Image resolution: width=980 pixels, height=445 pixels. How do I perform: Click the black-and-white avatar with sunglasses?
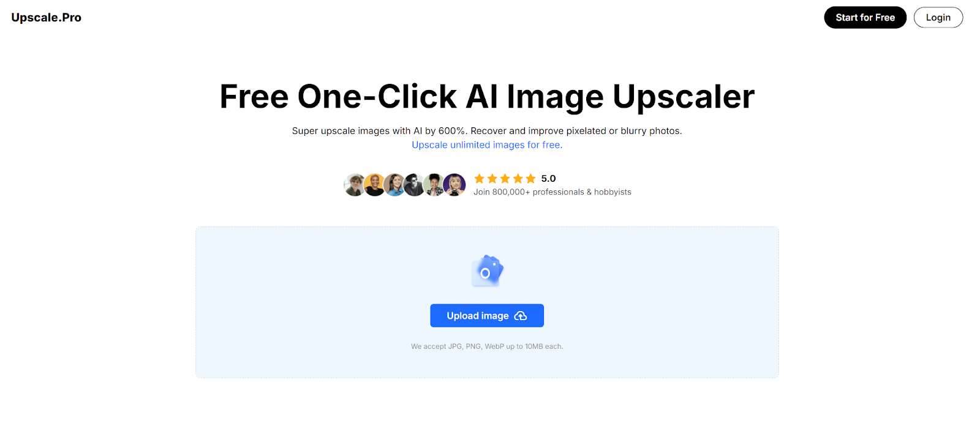pos(414,185)
